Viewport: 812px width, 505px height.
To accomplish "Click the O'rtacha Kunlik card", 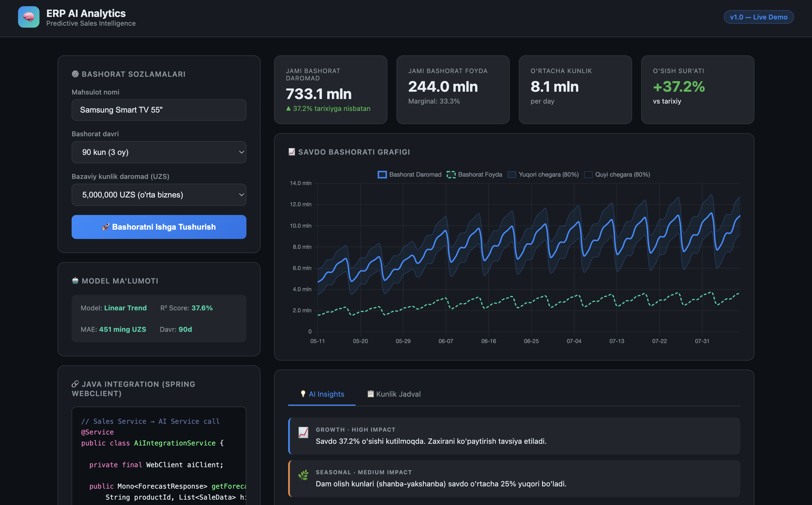I will tap(575, 90).
